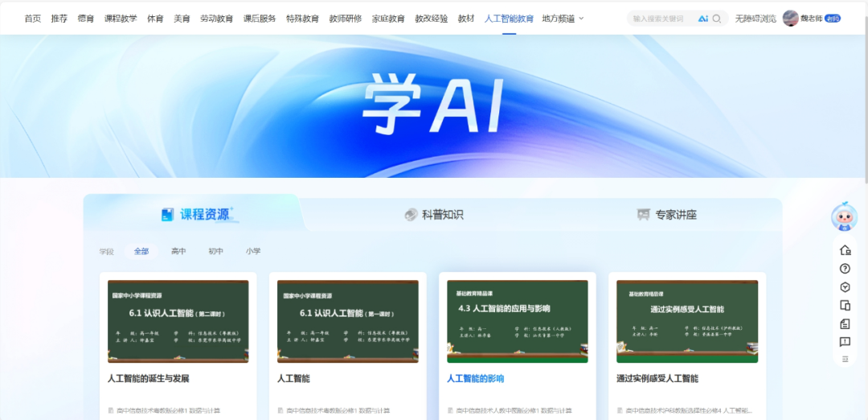The width and height of the screenshot is (868, 420).
Task: Click 高中信息技术人教中图版必修1 textbook text
Action: (x=514, y=410)
